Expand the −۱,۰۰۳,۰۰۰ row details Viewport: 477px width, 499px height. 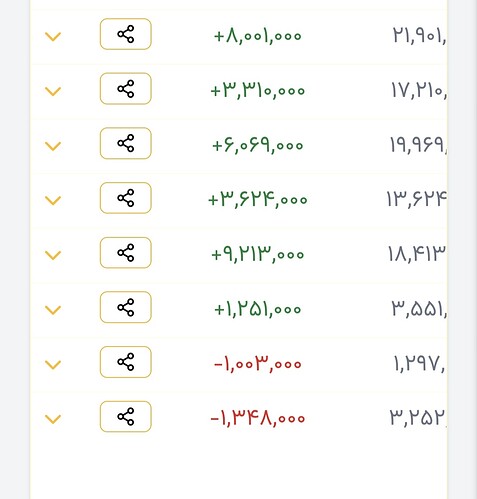click(x=53, y=365)
